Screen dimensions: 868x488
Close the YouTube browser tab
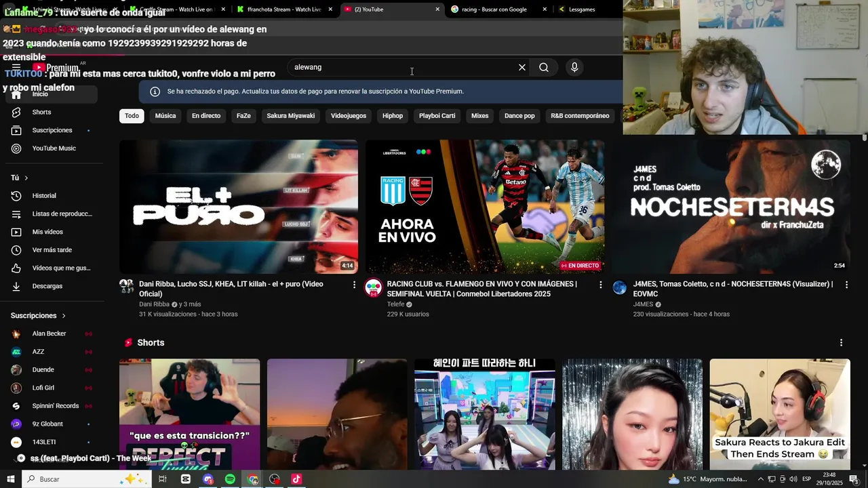437,9
